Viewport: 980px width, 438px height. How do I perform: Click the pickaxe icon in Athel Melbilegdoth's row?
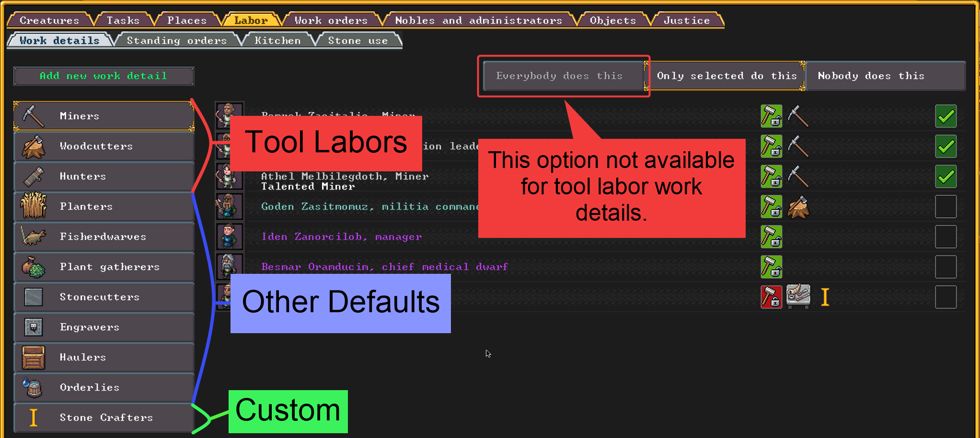pyautogui.click(x=798, y=176)
